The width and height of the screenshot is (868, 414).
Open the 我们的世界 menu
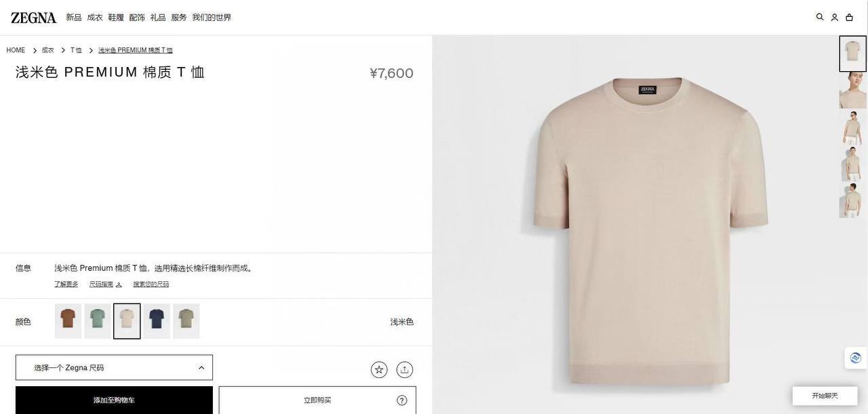point(212,18)
